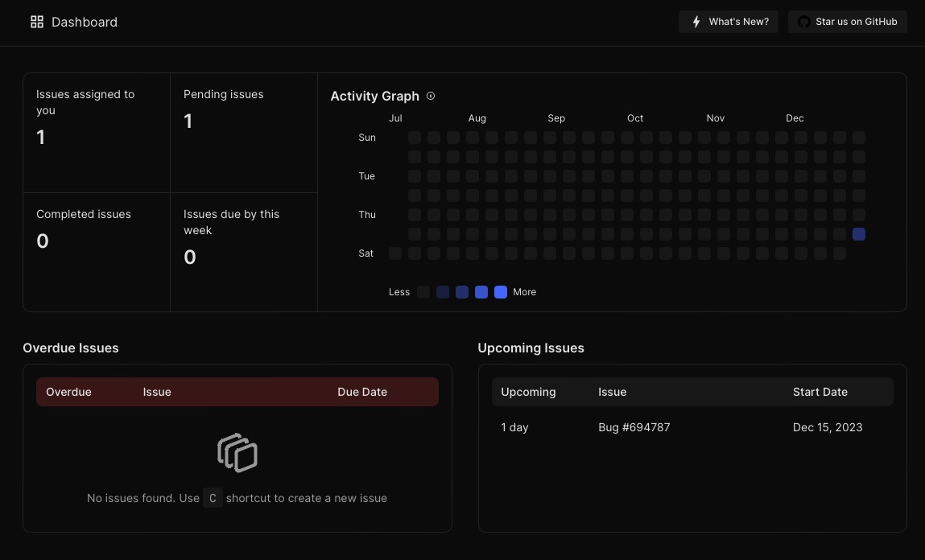The width and height of the screenshot is (925, 560).
Task: Select the highlighted blue activity cell
Action: [x=859, y=234]
